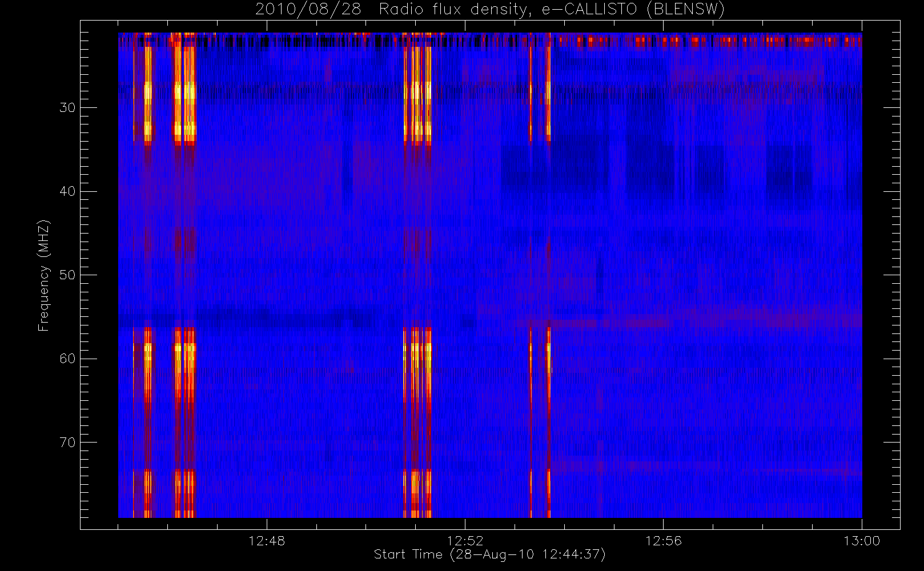Click the 30 MHz frequency tick label
Screen dimensions: 924x571
(x=67, y=107)
